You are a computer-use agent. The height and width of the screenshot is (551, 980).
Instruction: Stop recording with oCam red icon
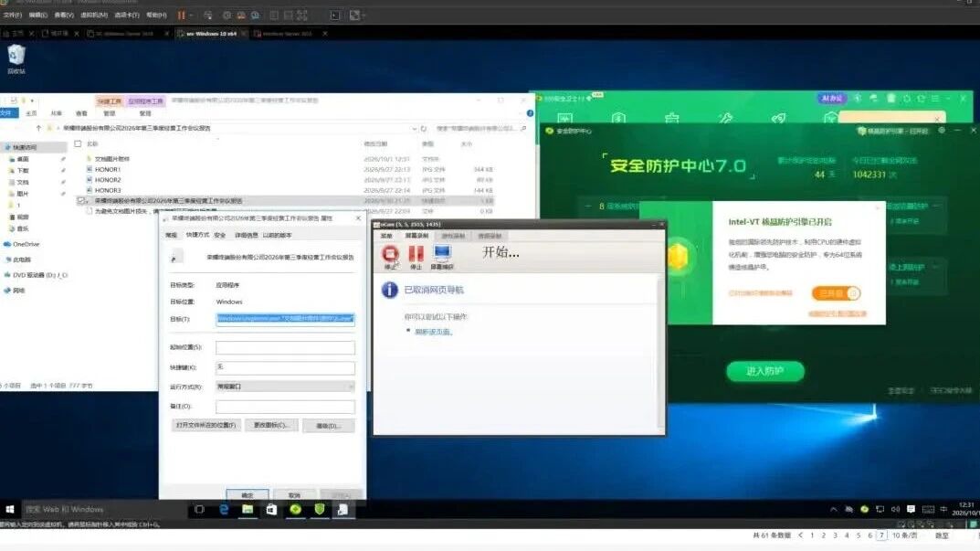(391, 256)
